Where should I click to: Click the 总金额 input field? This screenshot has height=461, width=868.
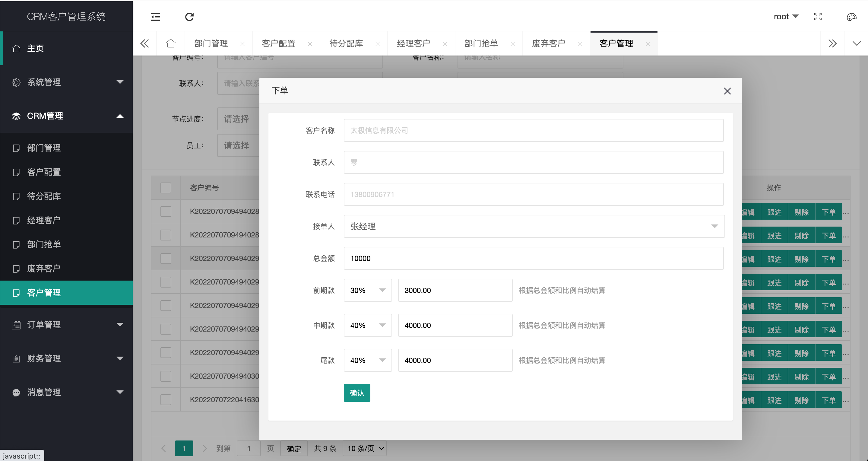tap(534, 258)
